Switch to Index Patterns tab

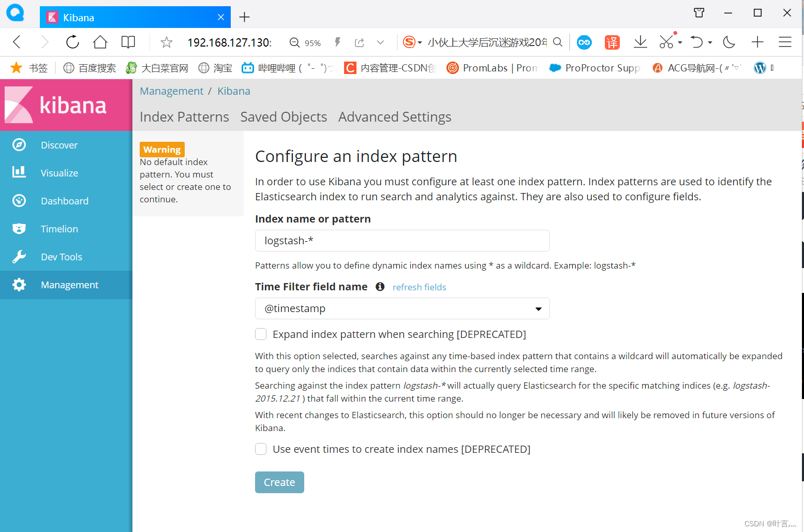[x=184, y=117]
